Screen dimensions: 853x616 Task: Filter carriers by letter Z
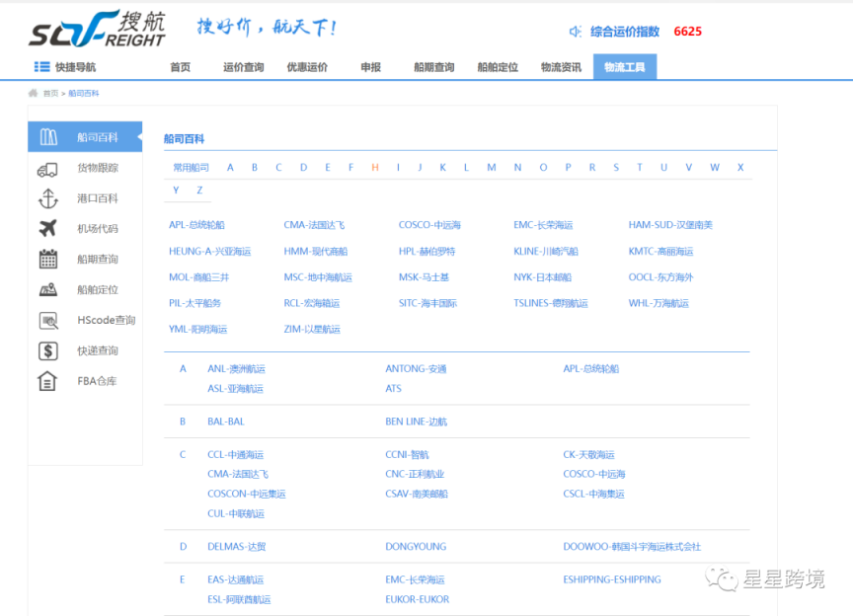click(x=199, y=190)
